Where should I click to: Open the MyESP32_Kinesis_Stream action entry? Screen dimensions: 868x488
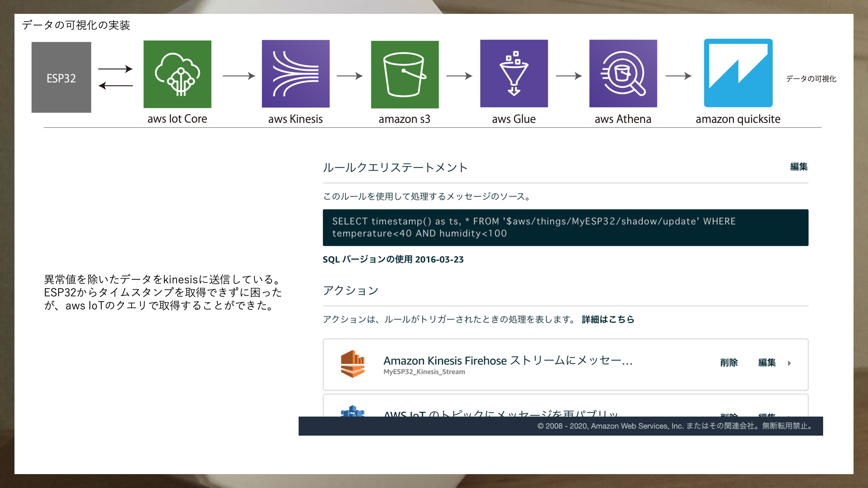pyautogui.click(x=424, y=372)
